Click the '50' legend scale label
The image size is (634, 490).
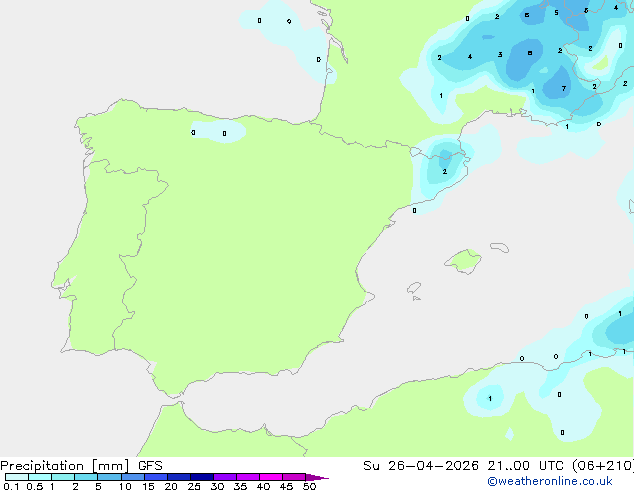(x=309, y=486)
